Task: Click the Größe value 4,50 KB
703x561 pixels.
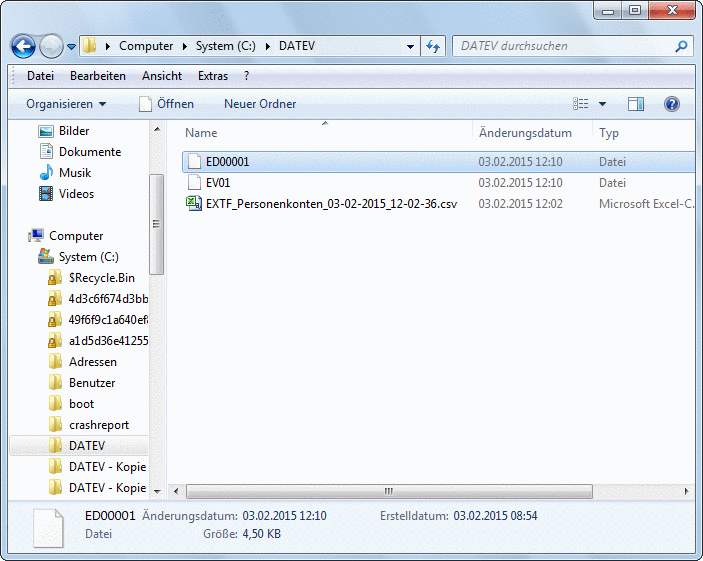Action: 261,534
